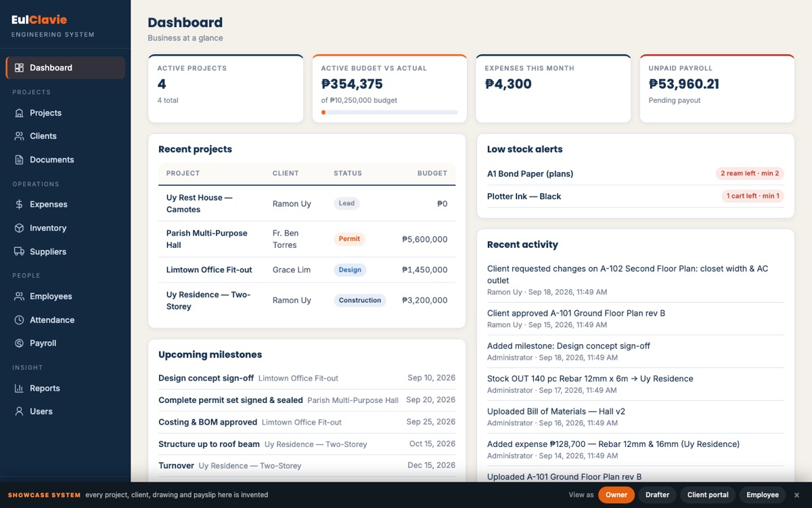Open Users menu label
The image size is (812, 508).
coord(41,412)
